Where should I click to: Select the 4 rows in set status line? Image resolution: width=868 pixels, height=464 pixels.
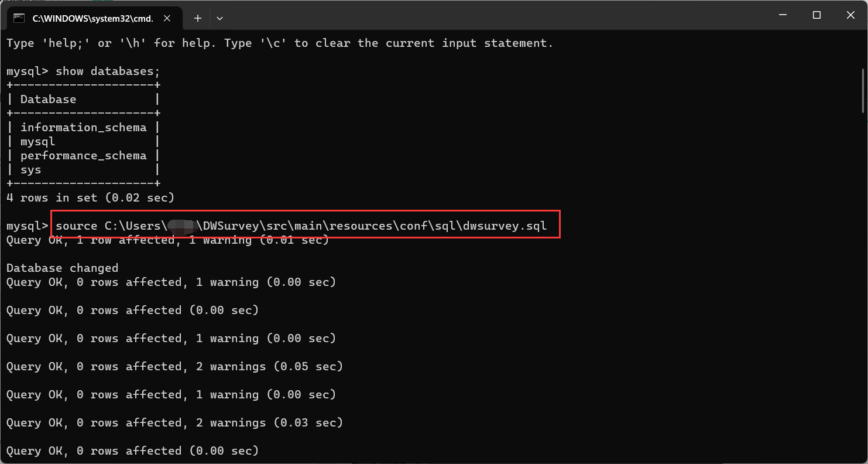pos(90,197)
